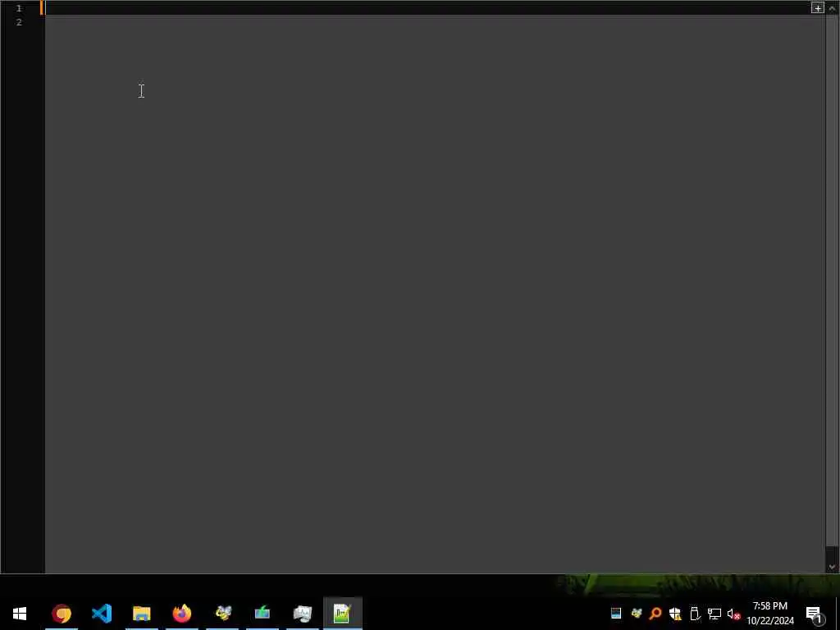Open the Windows Start menu
This screenshot has height=630, width=840.
tap(20, 614)
